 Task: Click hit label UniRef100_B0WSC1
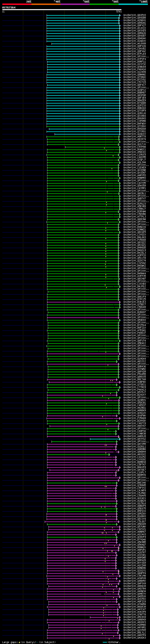click(135, 150)
